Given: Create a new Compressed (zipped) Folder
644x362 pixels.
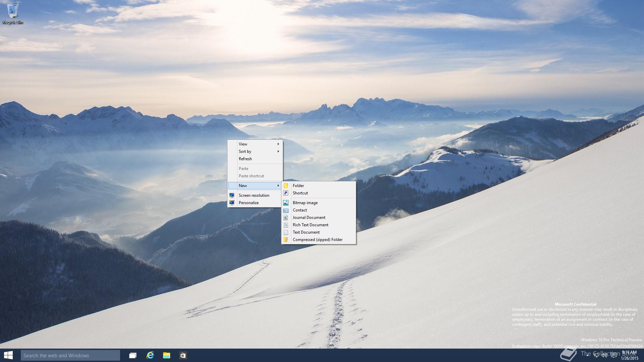Looking at the screenshot, I should 319,240.
